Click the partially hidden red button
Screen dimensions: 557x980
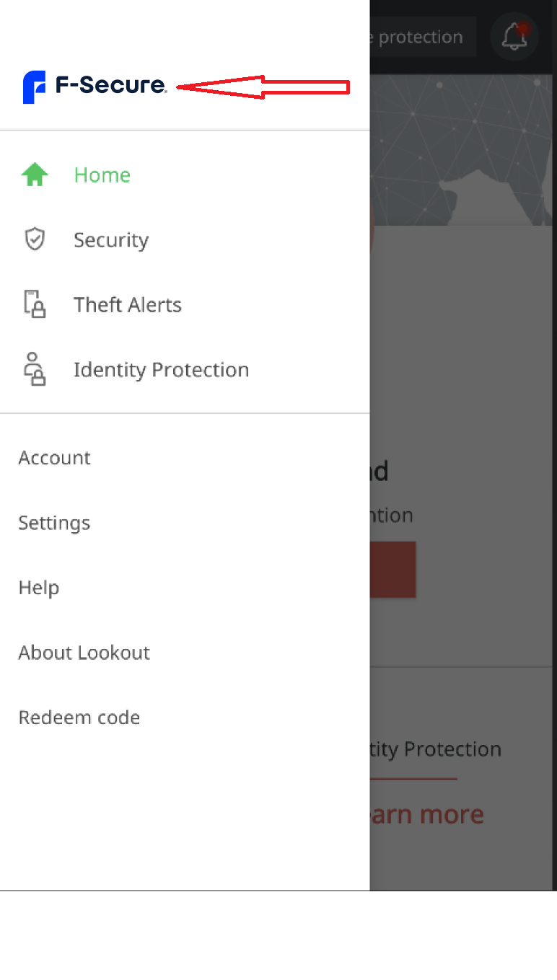tap(392, 569)
